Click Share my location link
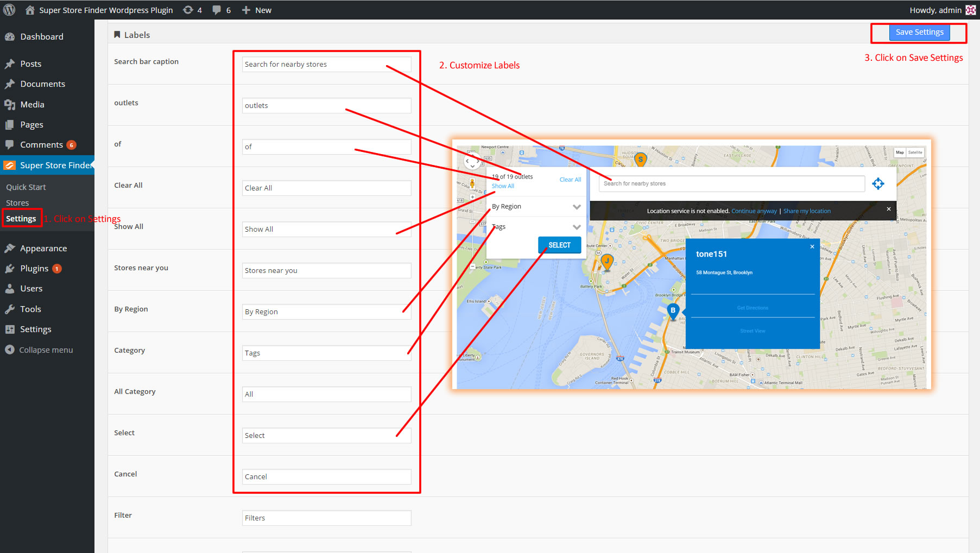Screen dimensions: 980x553 [x=807, y=211]
